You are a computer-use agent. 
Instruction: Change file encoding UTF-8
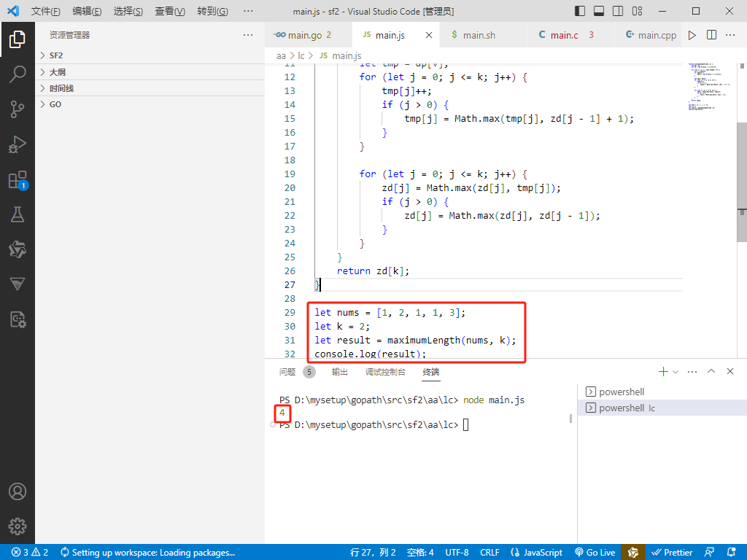pos(457,553)
